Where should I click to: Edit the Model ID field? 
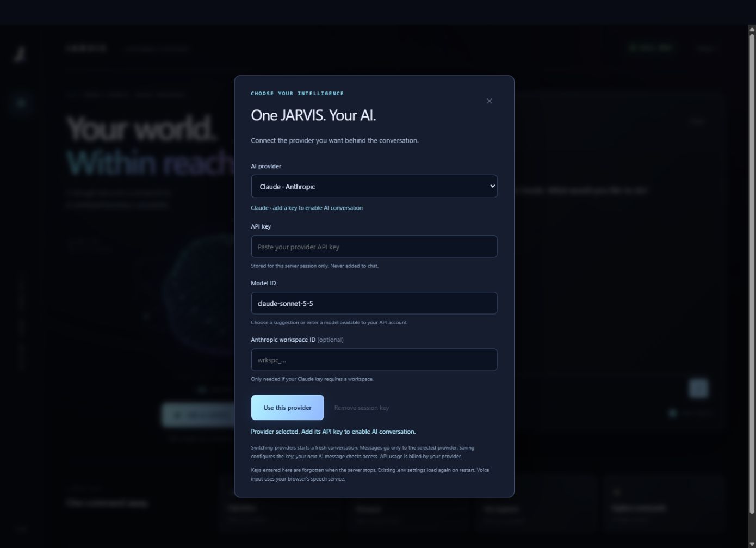click(374, 303)
